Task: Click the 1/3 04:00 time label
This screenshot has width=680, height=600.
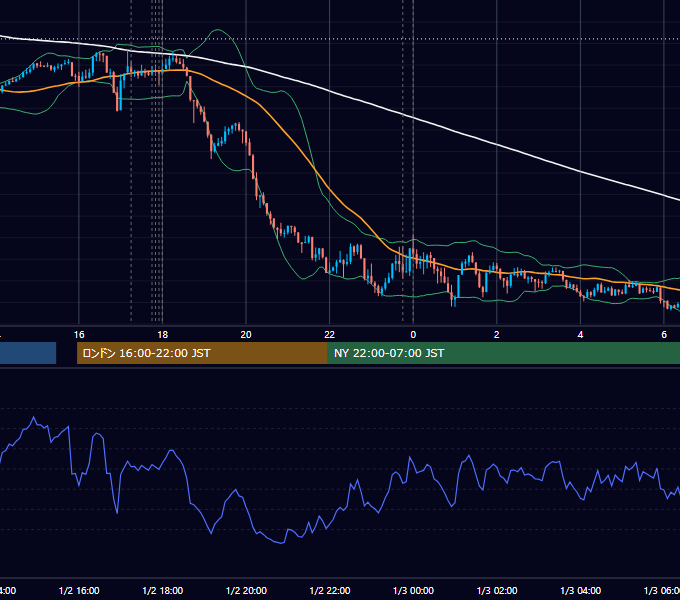Action: tap(581, 590)
